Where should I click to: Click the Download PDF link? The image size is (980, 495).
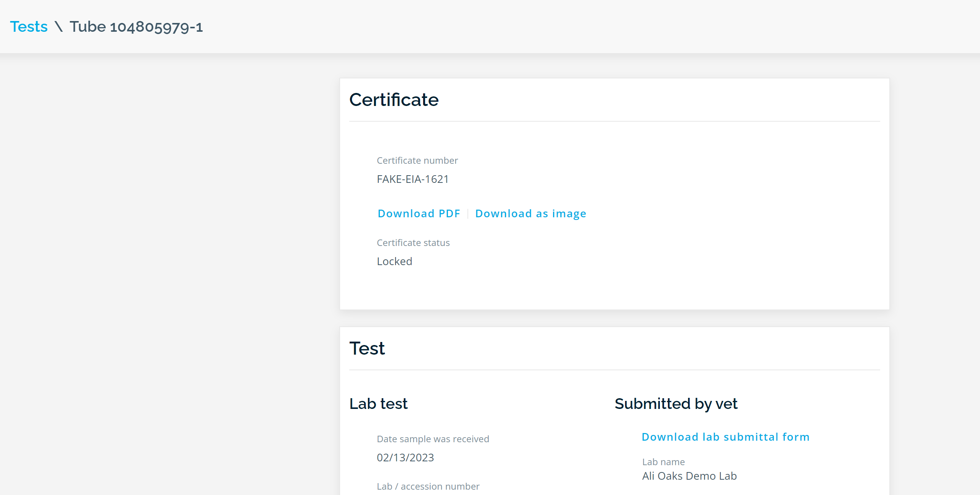(419, 213)
